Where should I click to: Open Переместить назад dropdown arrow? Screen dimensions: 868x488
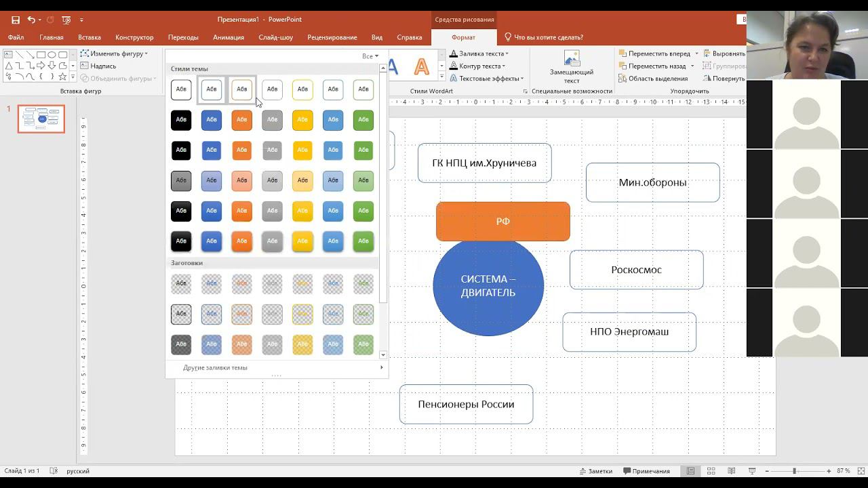tap(692, 66)
